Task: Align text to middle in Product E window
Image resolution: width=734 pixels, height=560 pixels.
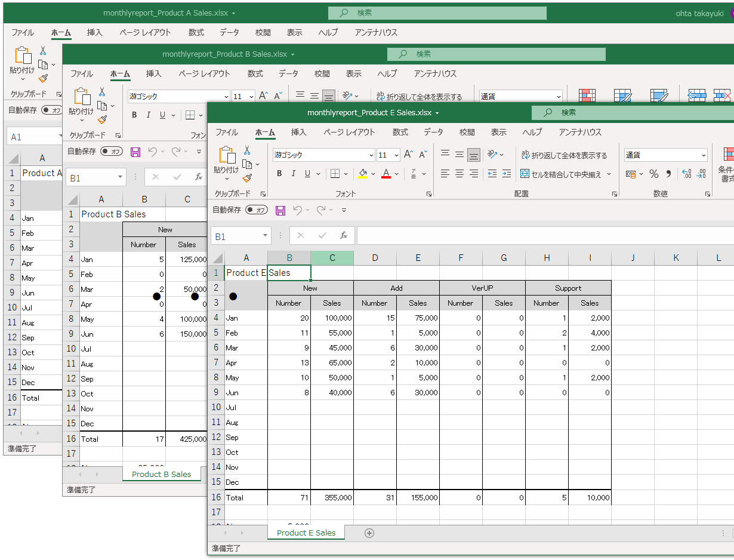Action: tap(459, 155)
